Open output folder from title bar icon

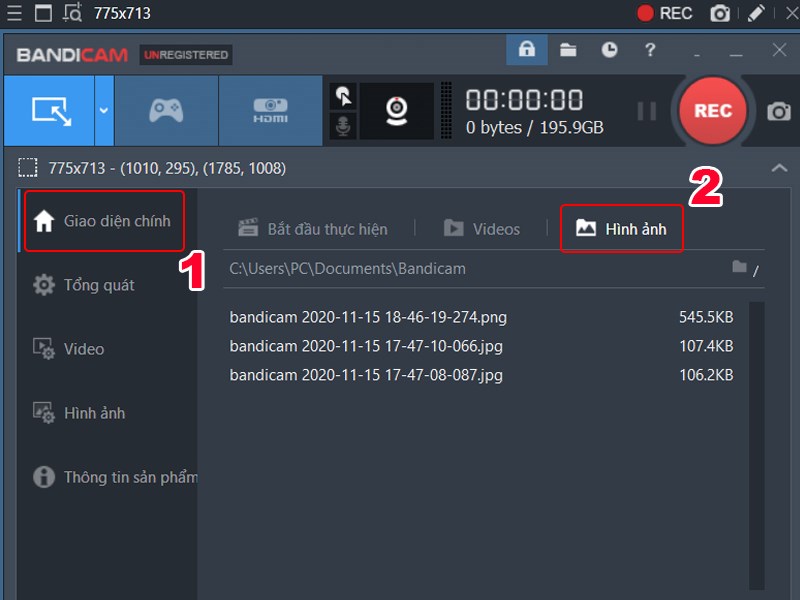[568, 49]
